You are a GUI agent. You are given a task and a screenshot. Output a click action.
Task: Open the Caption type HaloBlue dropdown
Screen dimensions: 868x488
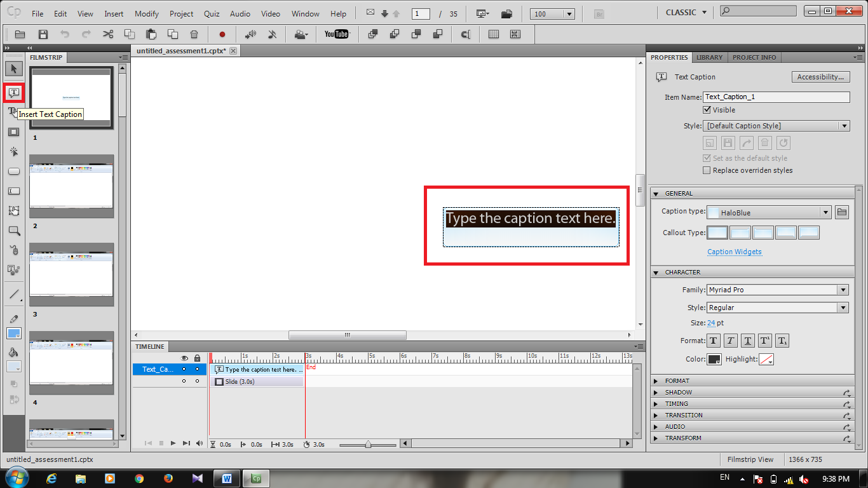point(770,212)
